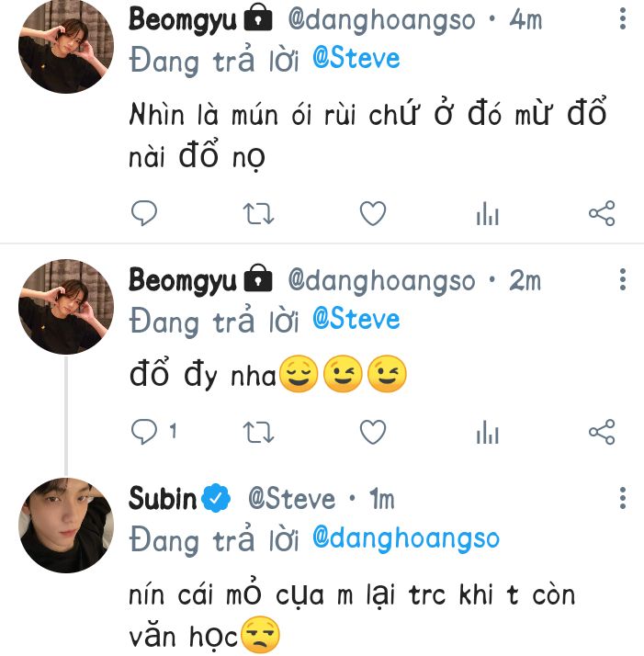This screenshot has width=644, height=656.
Task: Open more options on the first tweet
Action: pos(623,18)
